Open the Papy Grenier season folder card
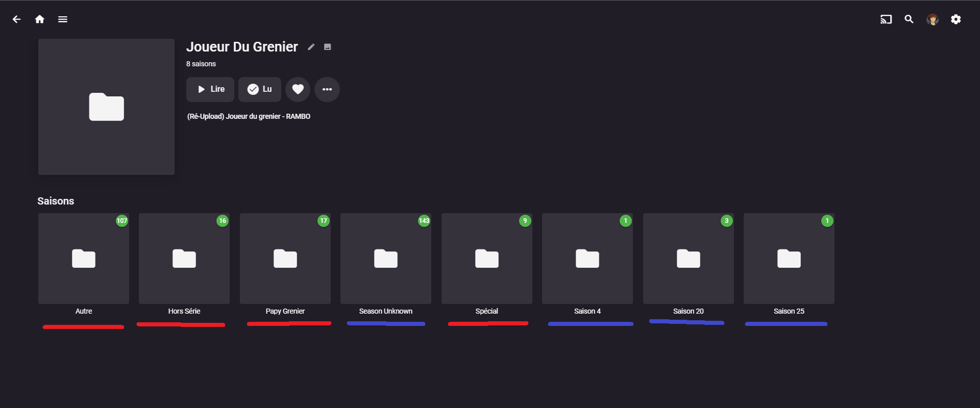 (285, 259)
